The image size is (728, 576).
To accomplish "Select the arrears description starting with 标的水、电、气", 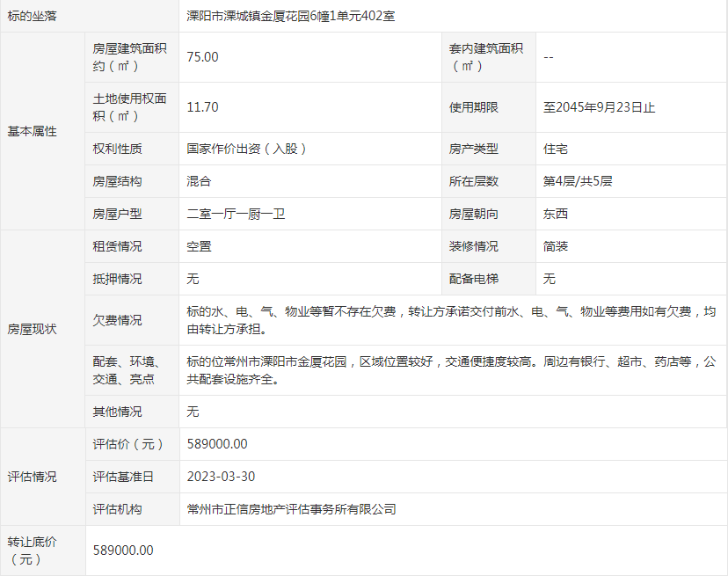I will 451,320.
